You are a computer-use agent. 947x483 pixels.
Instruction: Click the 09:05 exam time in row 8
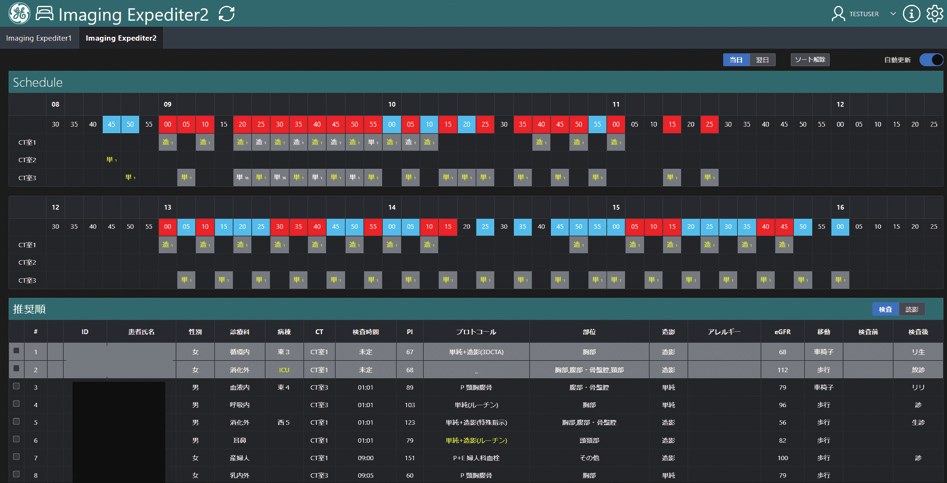(365, 475)
